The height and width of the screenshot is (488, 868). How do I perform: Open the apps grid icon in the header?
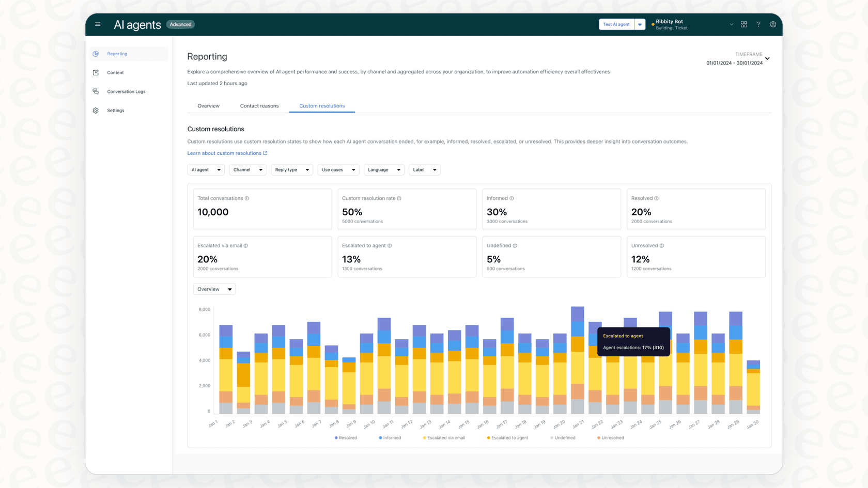744,24
